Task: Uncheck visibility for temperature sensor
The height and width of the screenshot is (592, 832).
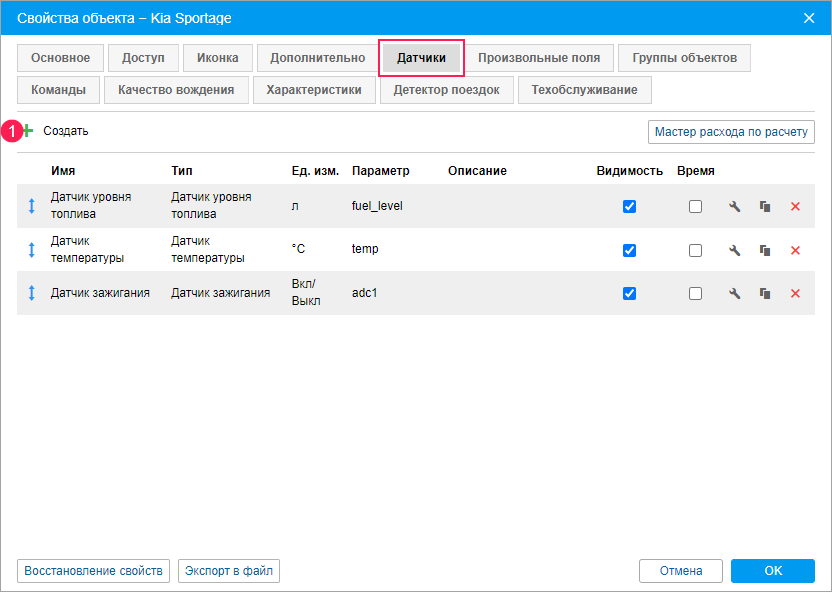Action: 629,250
